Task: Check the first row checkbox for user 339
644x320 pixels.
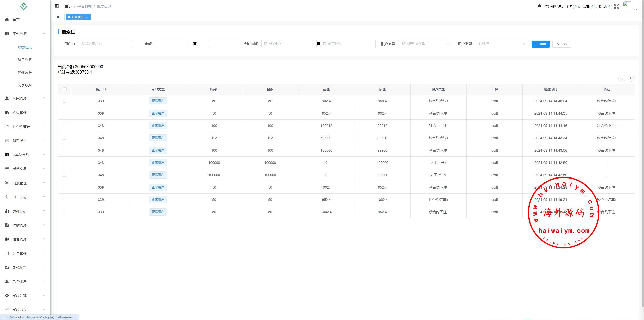Action: 64,101
